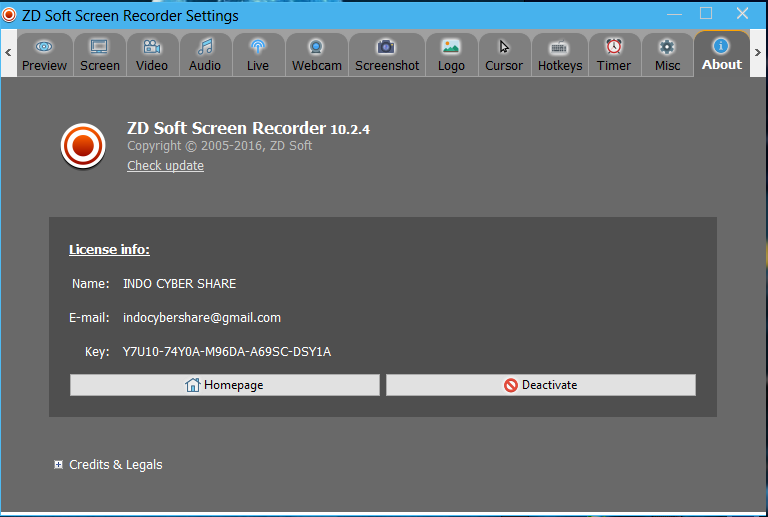Switch to the Screen tab

click(100, 55)
